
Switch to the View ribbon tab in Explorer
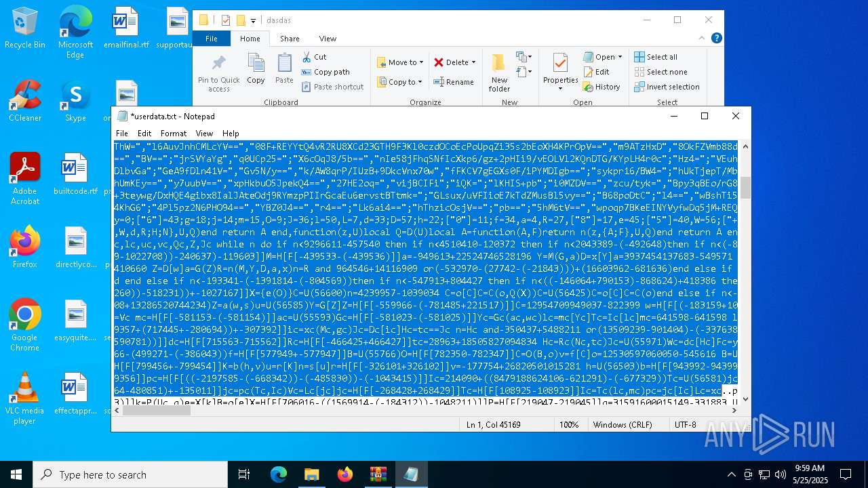point(328,39)
